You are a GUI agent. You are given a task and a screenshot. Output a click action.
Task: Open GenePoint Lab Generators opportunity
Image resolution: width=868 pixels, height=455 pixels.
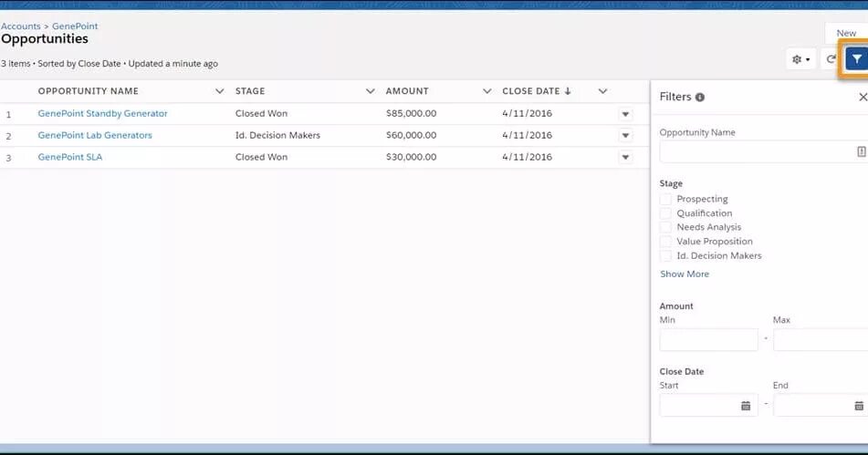click(95, 136)
